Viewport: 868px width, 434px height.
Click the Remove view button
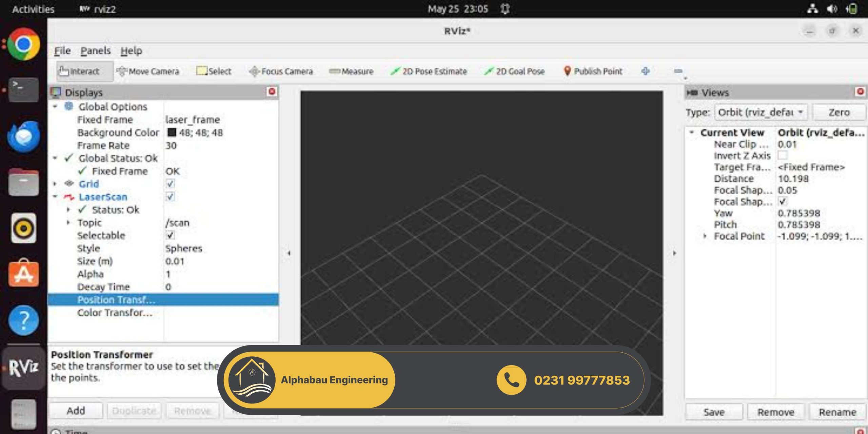776,412
